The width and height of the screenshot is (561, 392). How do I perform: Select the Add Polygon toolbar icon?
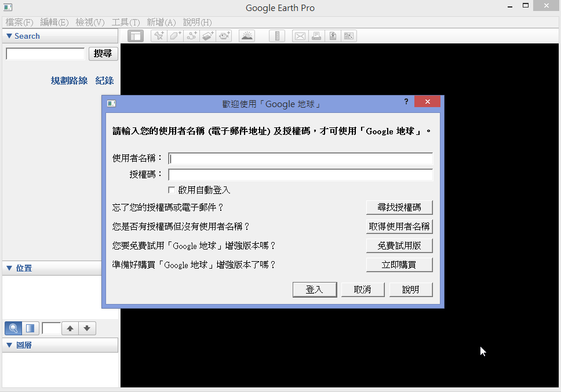(175, 36)
